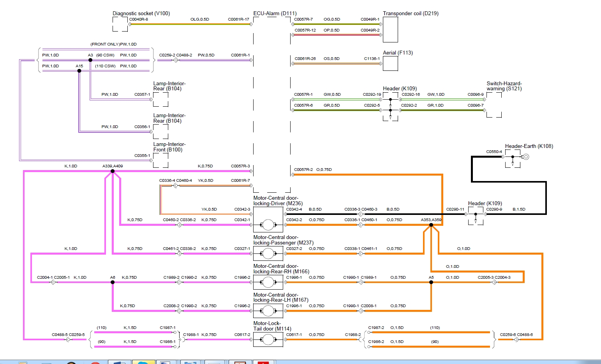This screenshot has height=364, width=601.
Task: Click the A15 splice junction dot
Action: 79,71
